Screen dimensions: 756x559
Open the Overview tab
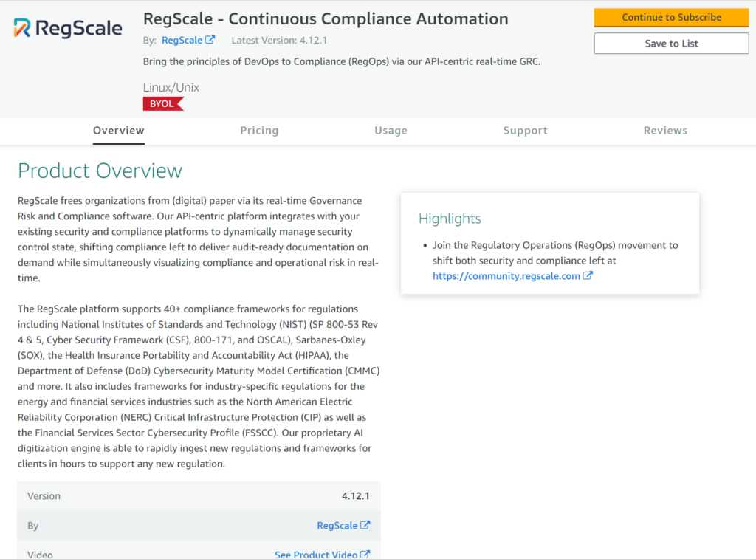pos(119,131)
